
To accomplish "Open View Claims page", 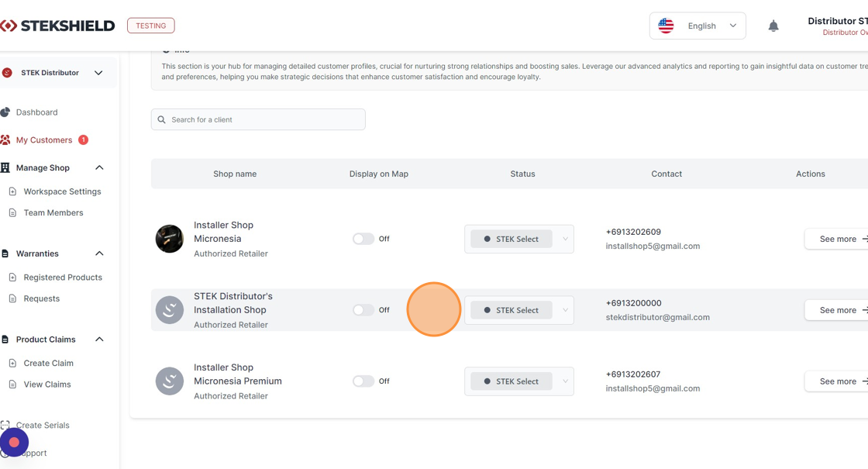I will click(47, 385).
